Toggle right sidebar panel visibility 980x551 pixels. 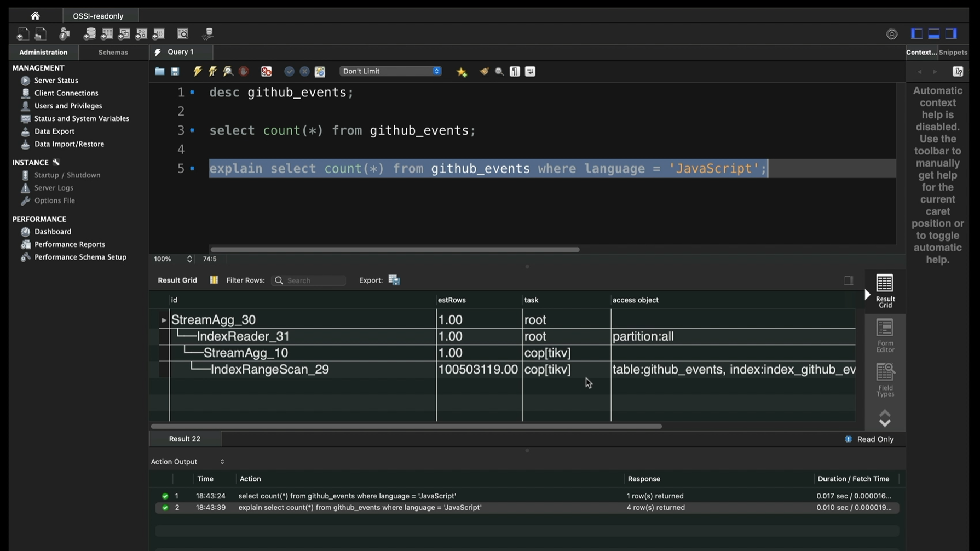pos(952,34)
